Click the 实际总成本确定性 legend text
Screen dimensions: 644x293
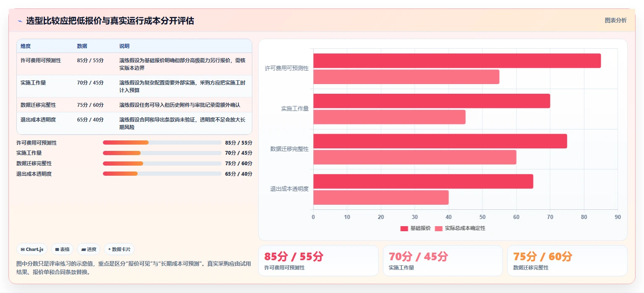465,228
